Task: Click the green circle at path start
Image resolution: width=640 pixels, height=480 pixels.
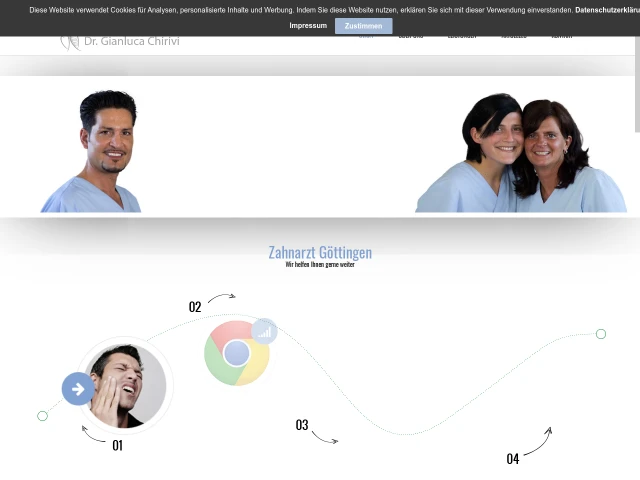Action: (x=42, y=416)
